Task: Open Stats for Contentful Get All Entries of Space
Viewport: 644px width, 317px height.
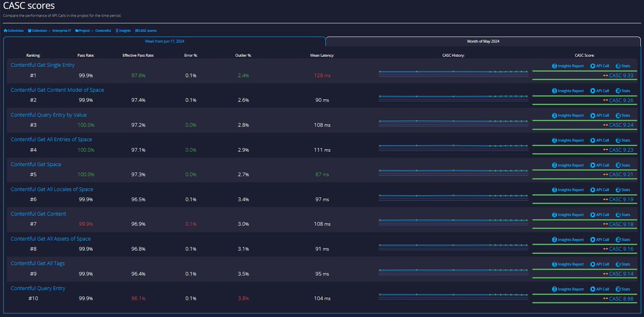Action: pyautogui.click(x=622, y=141)
